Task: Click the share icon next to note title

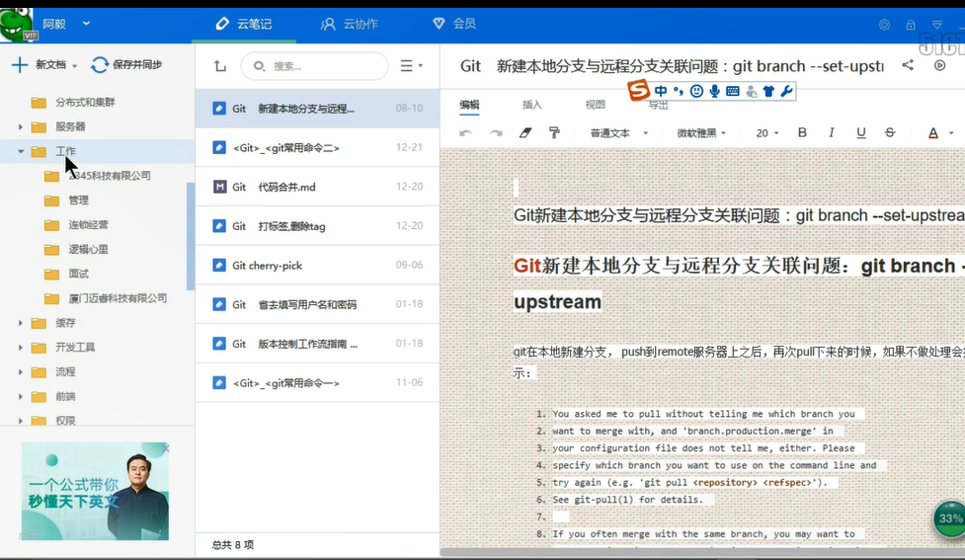Action: coord(908,65)
